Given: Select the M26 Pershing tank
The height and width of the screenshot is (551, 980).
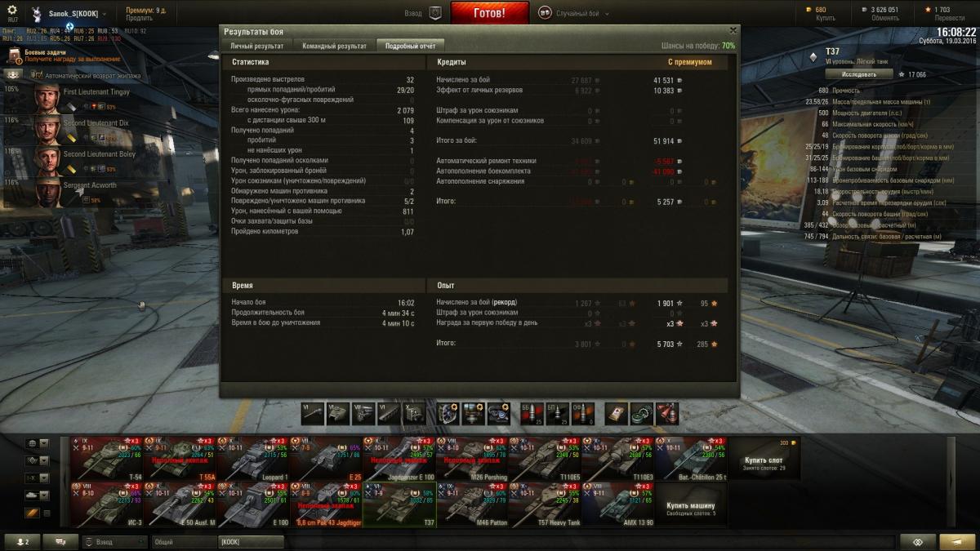Looking at the screenshot, I should pyautogui.click(x=471, y=459).
